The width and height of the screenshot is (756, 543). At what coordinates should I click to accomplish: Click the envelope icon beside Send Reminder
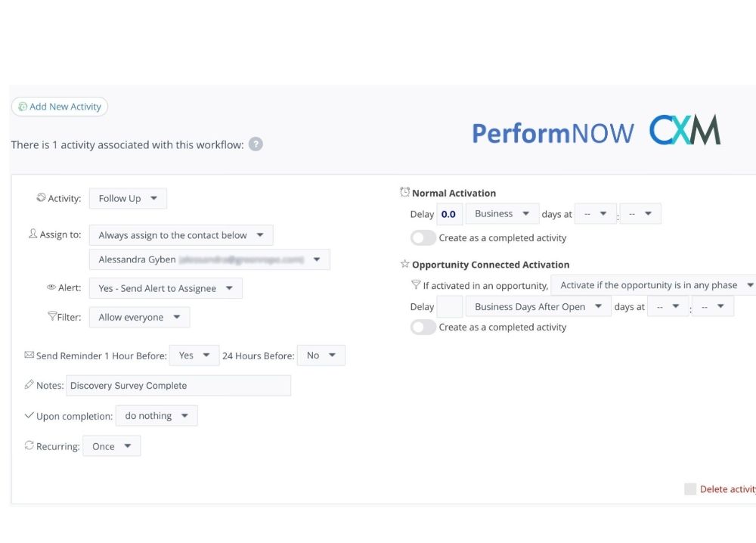click(x=29, y=355)
